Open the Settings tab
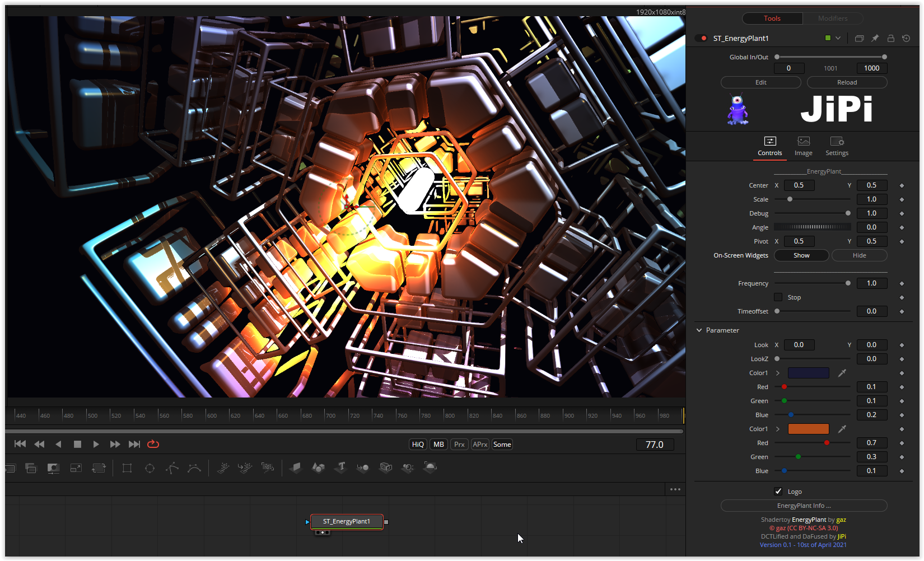 click(x=837, y=147)
